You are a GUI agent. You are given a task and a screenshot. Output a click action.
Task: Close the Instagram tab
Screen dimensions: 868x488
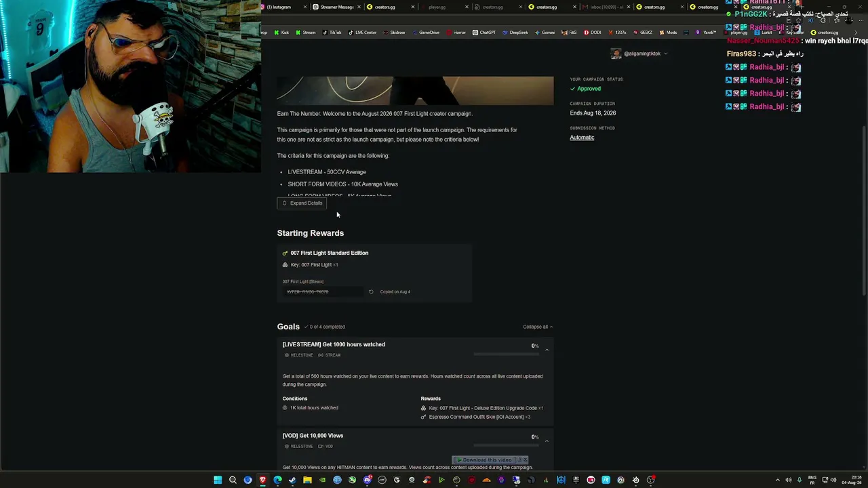pyautogui.click(x=305, y=7)
